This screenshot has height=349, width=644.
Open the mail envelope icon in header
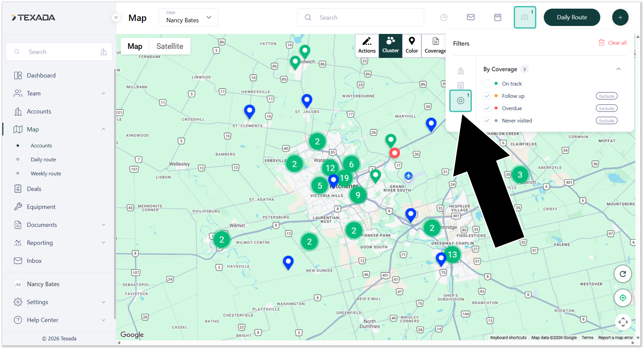tap(471, 17)
